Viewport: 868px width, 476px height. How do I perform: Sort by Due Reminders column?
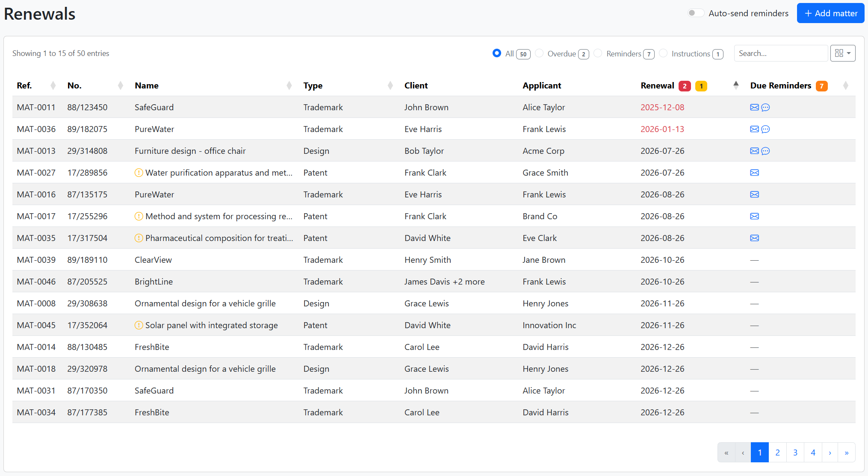[x=845, y=85]
